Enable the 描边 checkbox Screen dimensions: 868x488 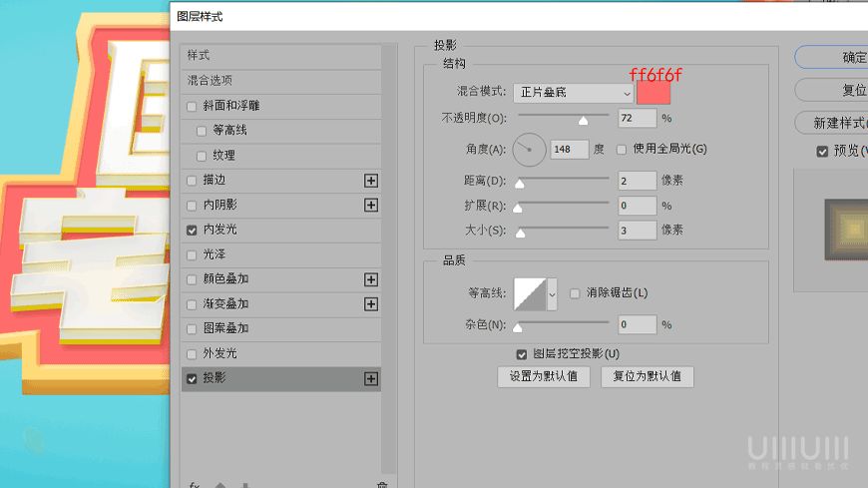click(192, 181)
